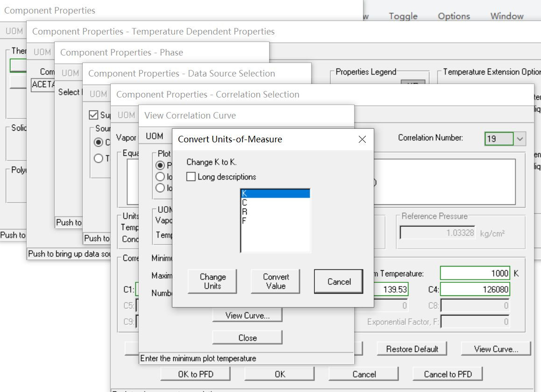541x392 pixels.
Task: Open the Toggle menu
Action: 403,16
